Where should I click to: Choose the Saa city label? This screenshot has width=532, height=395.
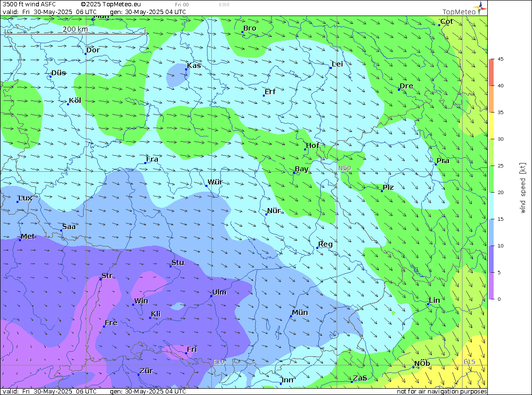click(x=69, y=227)
